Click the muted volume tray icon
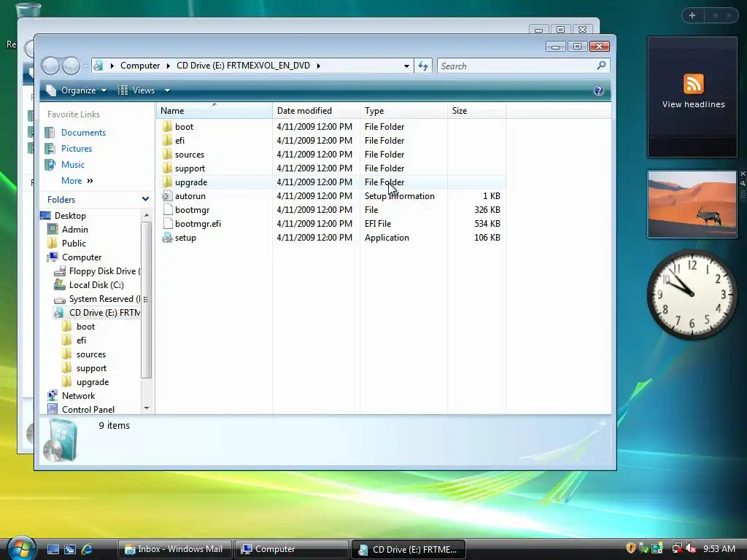 tap(691, 548)
